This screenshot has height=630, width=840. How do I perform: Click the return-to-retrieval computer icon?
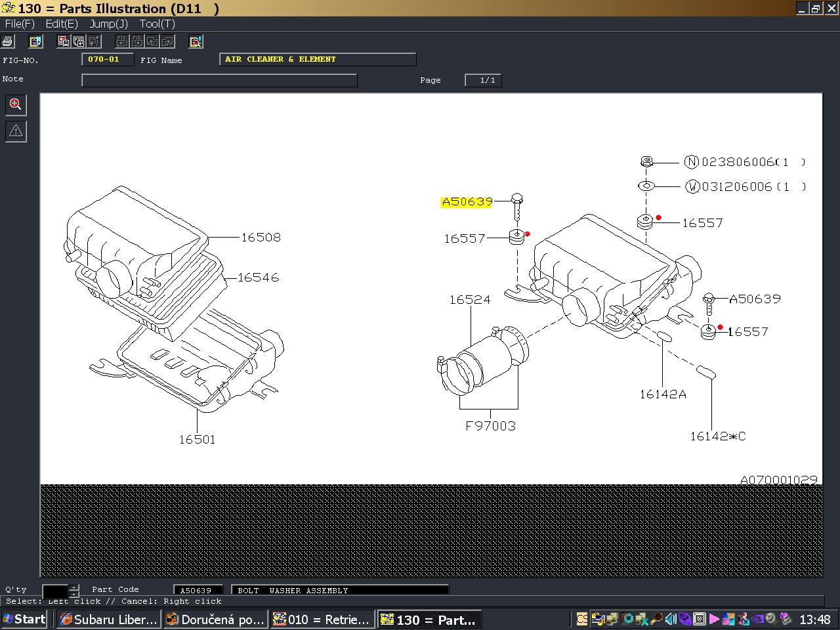click(64, 41)
